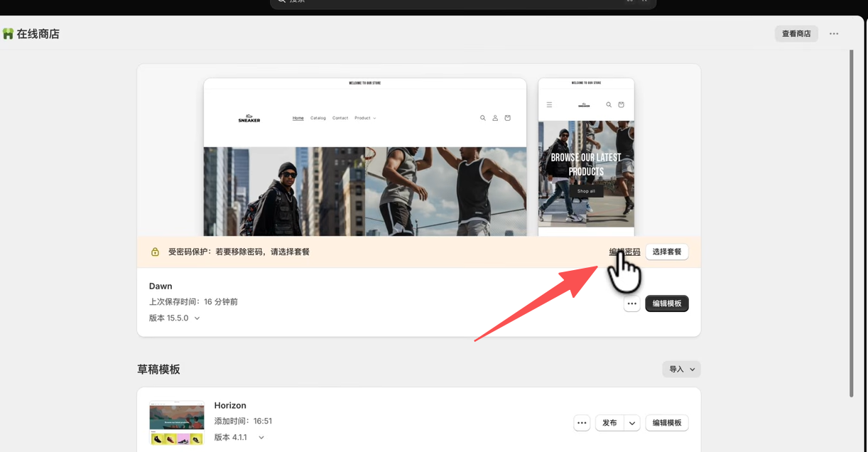Open the 编辑密码 link
Screen dimensions: 868x452
coord(625,252)
